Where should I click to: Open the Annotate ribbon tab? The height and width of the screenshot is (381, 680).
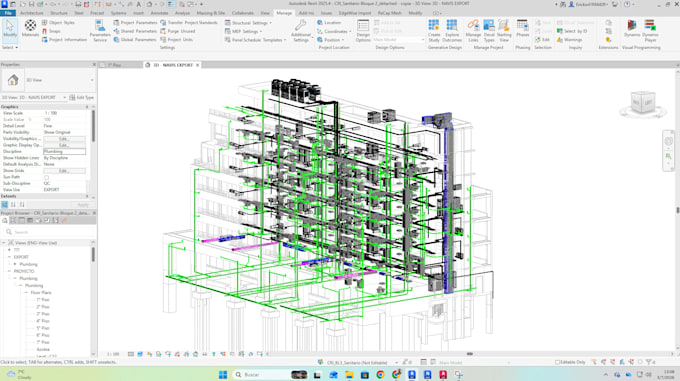tap(159, 13)
